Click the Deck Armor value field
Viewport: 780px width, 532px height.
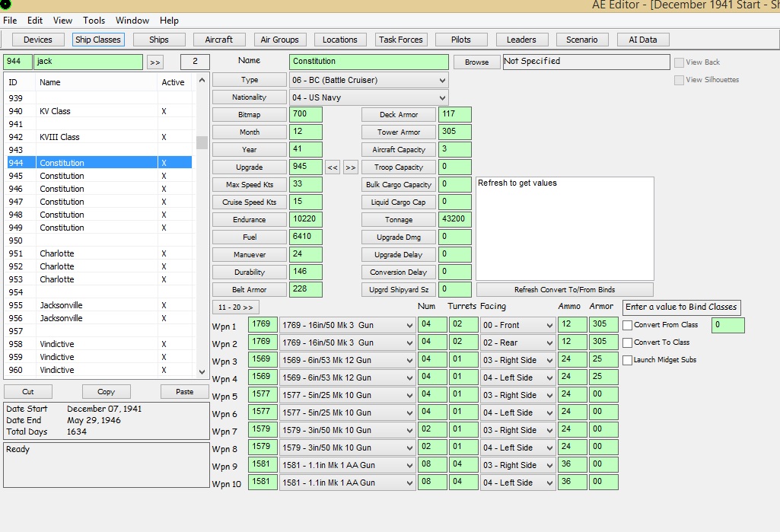(x=454, y=114)
